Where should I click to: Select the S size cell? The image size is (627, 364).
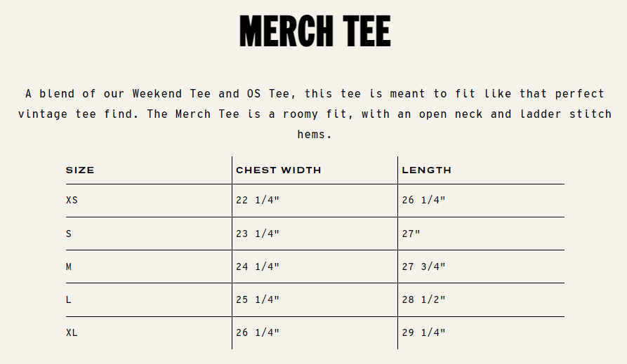coord(69,234)
